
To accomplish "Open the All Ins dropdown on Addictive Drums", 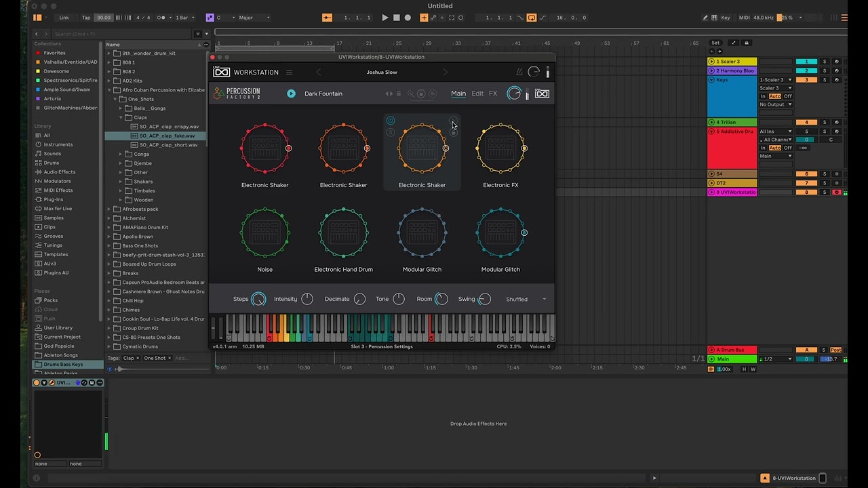I will point(776,131).
